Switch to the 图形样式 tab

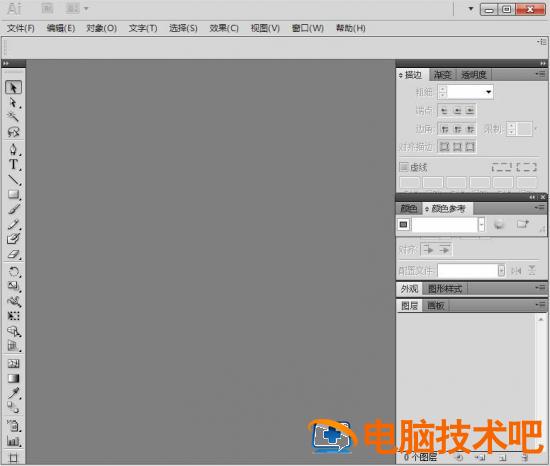(x=445, y=289)
